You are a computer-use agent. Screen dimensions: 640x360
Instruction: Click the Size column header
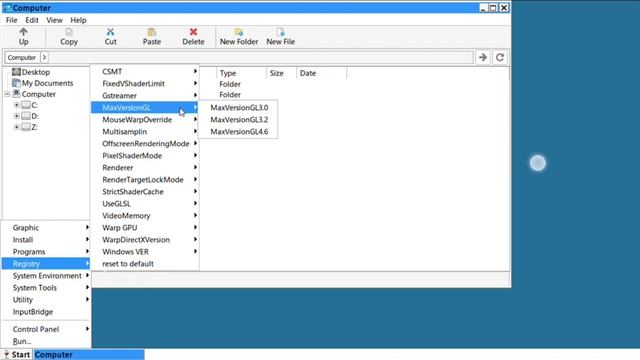tap(281, 73)
